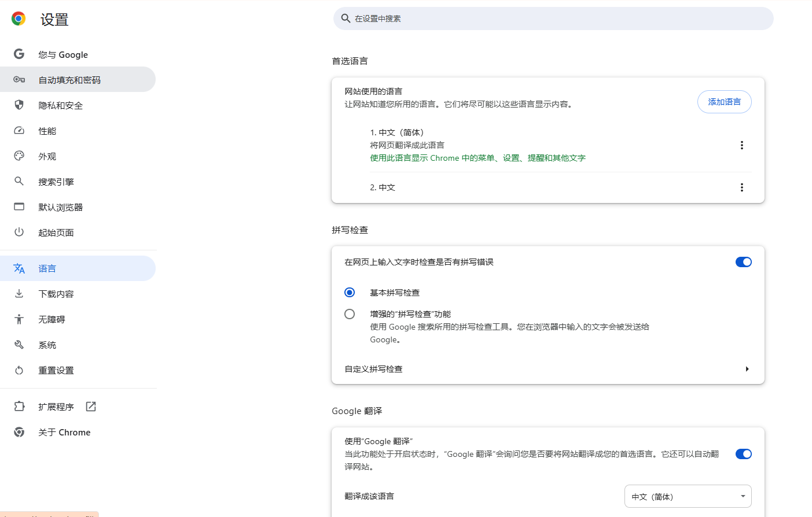Viewport: 812px width, 517px height.
Task: Click the Chrome logo beside 设置
Action: point(19,19)
